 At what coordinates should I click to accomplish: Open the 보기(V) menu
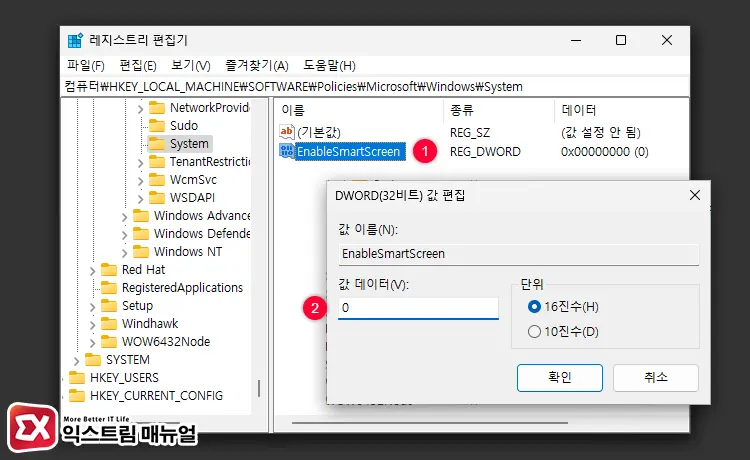[191, 66]
